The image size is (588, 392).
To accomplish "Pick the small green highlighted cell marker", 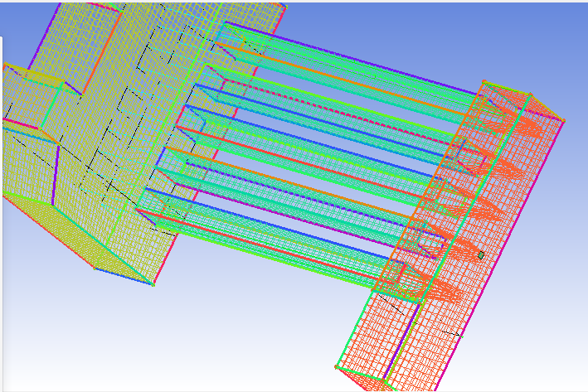I will tap(481, 255).
